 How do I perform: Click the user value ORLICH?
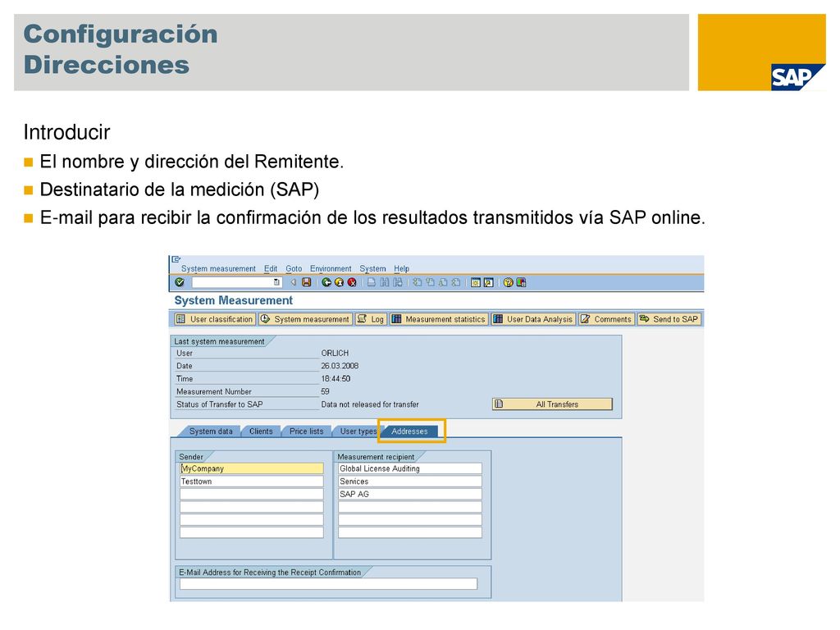(335, 353)
